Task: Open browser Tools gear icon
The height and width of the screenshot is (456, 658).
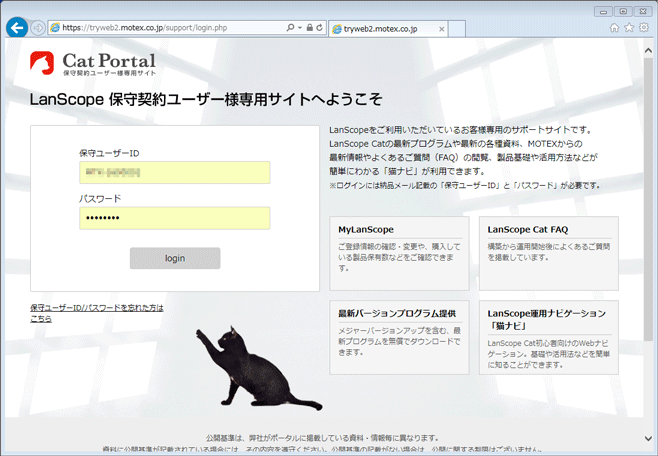Action: [644, 28]
